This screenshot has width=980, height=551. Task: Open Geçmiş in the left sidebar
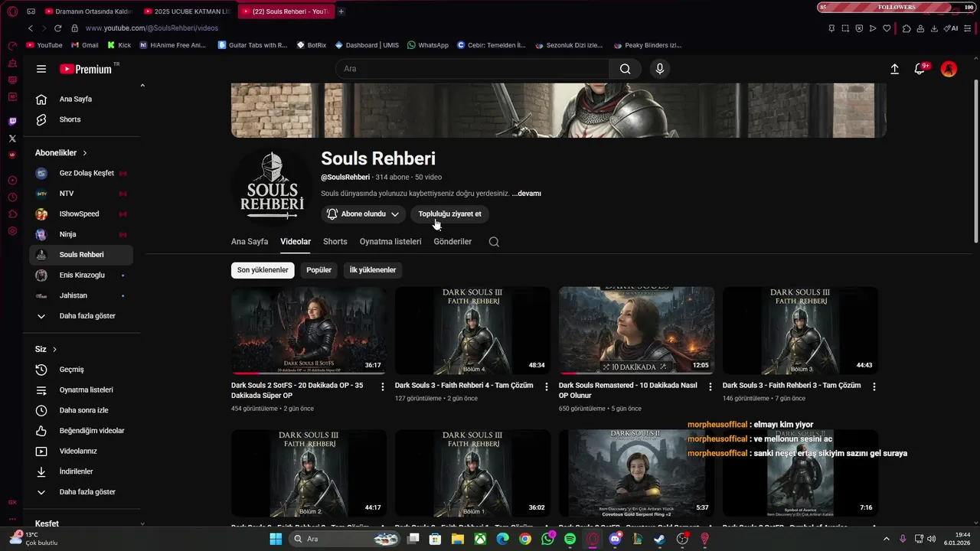click(81, 370)
